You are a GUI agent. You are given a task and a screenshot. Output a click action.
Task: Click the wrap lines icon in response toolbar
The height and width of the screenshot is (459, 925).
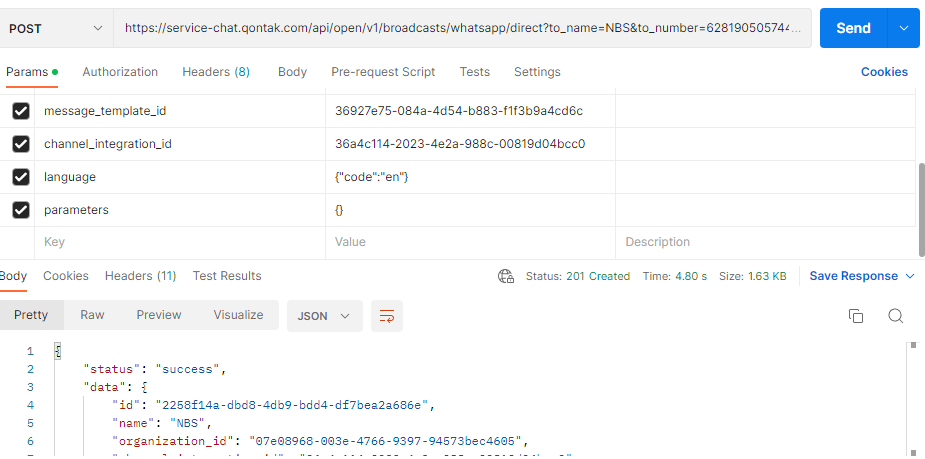pyautogui.click(x=386, y=316)
